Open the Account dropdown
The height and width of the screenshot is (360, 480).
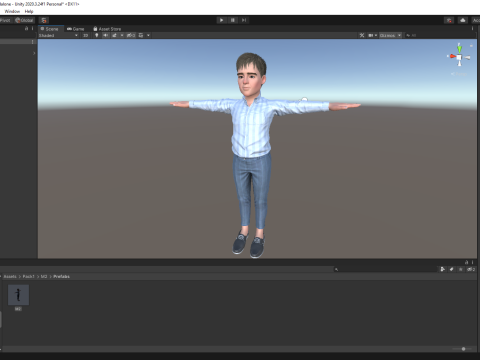tap(476, 20)
